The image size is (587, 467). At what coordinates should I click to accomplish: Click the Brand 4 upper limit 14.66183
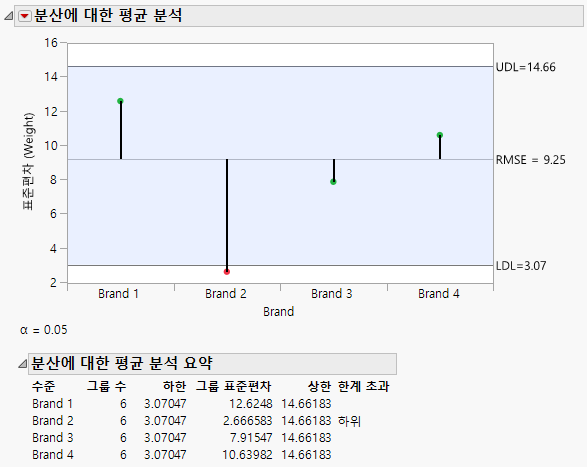pyautogui.click(x=306, y=455)
